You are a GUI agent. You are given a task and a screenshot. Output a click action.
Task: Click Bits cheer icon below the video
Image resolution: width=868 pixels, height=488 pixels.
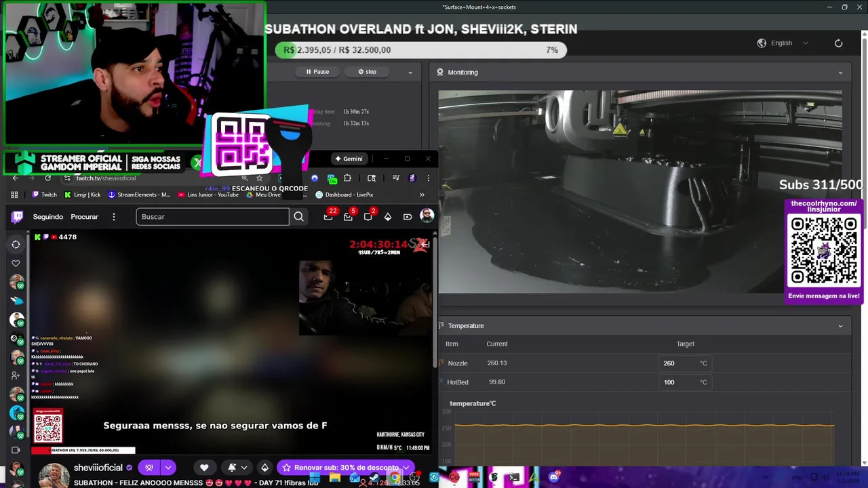pos(264,468)
